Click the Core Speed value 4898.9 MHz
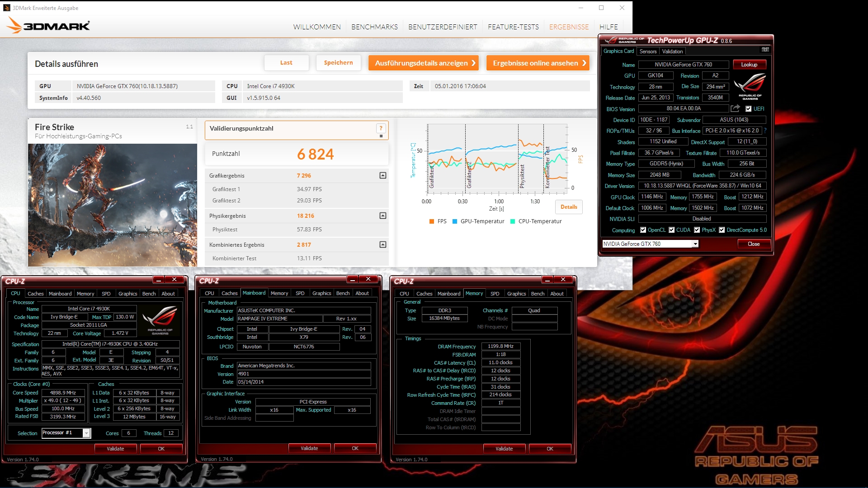The height and width of the screenshot is (488, 868). click(x=63, y=393)
